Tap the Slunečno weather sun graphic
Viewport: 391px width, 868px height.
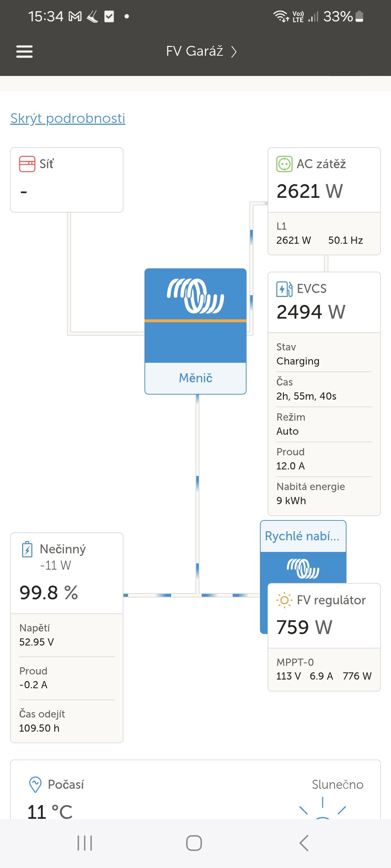pos(323,808)
